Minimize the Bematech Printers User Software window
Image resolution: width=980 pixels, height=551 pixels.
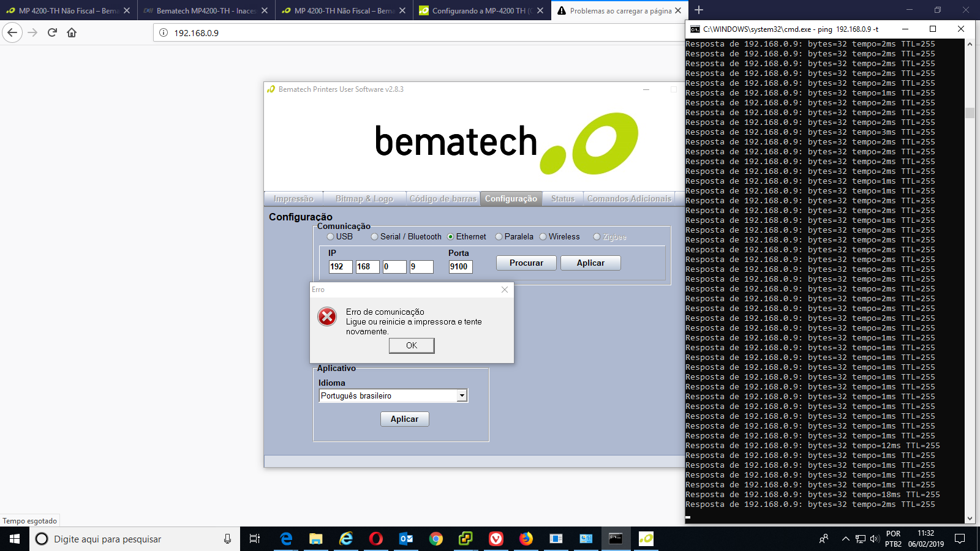pyautogui.click(x=646, y=89)
